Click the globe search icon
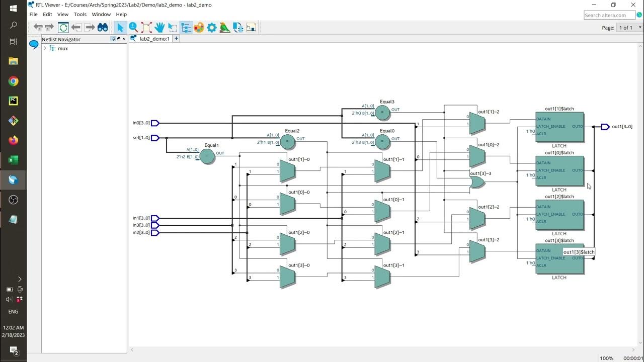 639,15
